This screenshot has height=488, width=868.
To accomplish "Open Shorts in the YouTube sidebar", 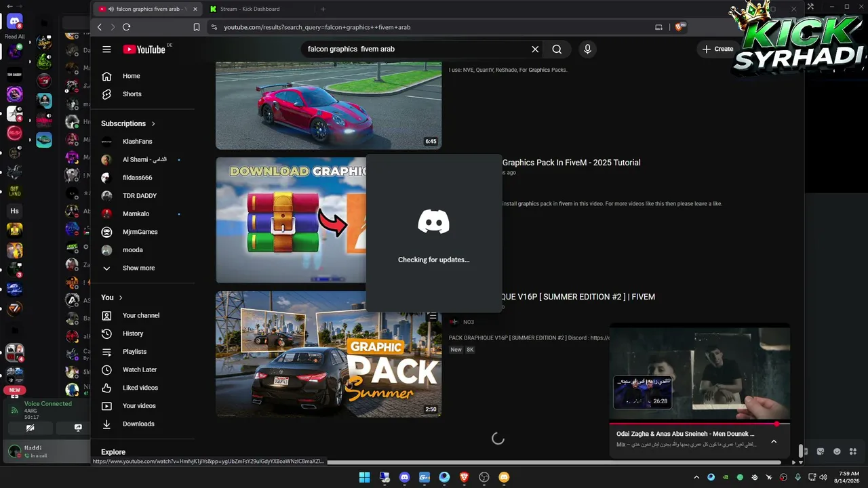I will click(x=132, y=94).
